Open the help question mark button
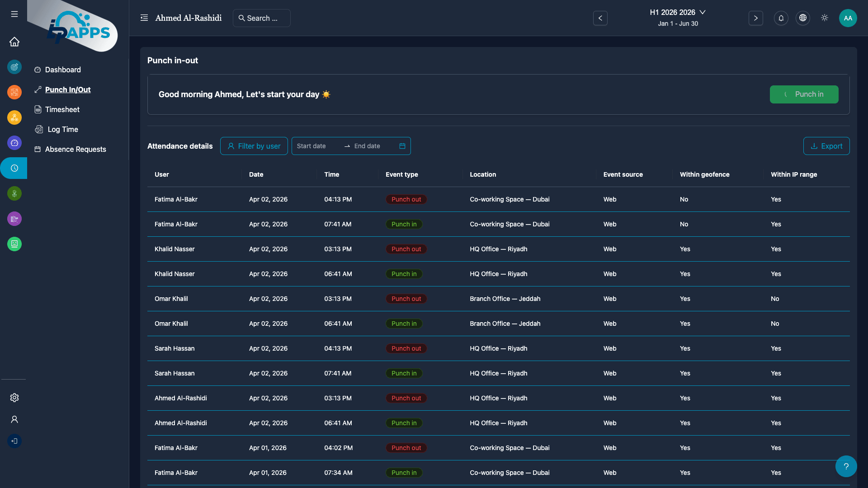868x488 pixels. [x=846, y=466]
